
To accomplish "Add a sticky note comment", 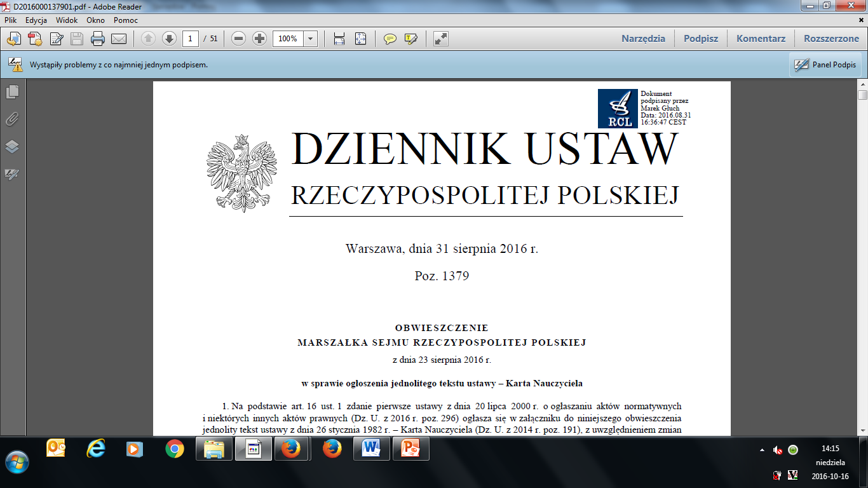I will tap(390, 39).
